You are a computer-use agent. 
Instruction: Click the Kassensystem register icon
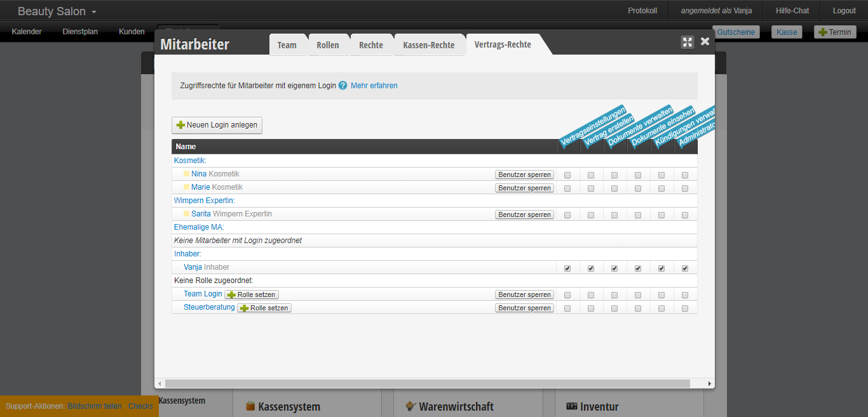(x=250, y=407)
